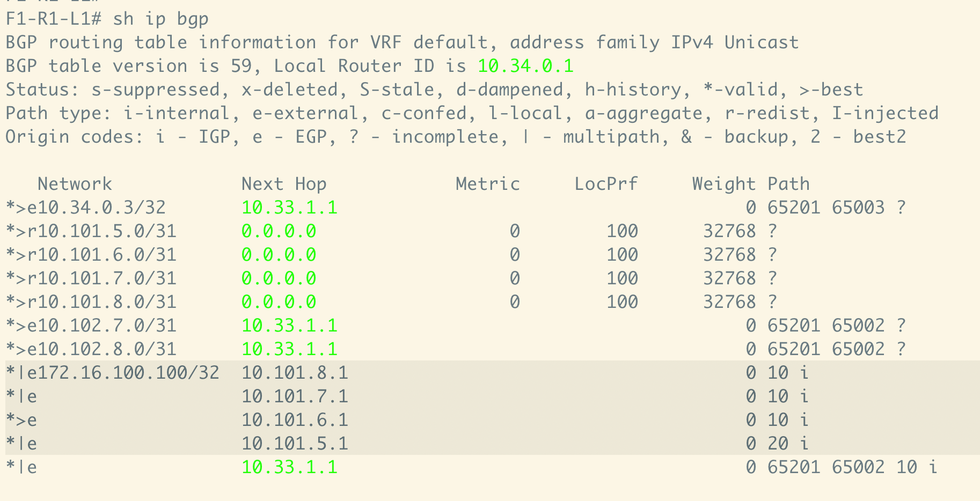
Task: Click the 'Network' column header
Action: click(75, 184)
